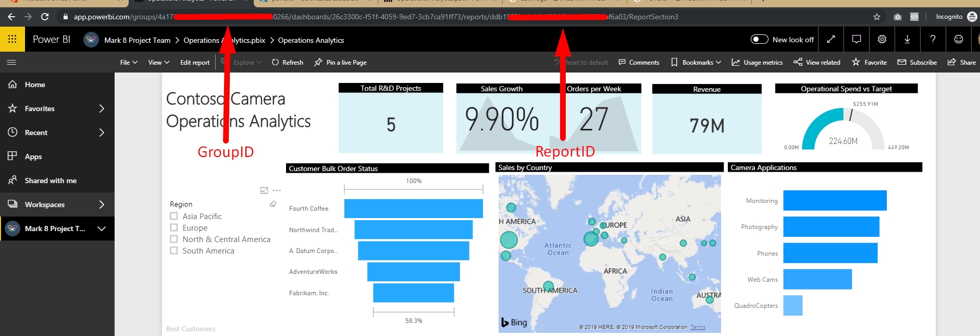This screenshot has width=980, height=336.
Task: Open the settings gear icon
Action: [x=882, y=39]
